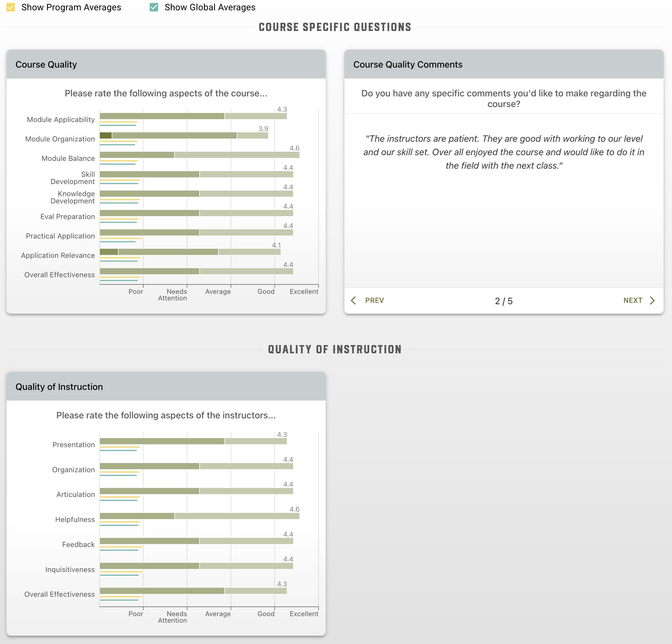Click Module Balance 4.6 rating bar

(199, 155)
